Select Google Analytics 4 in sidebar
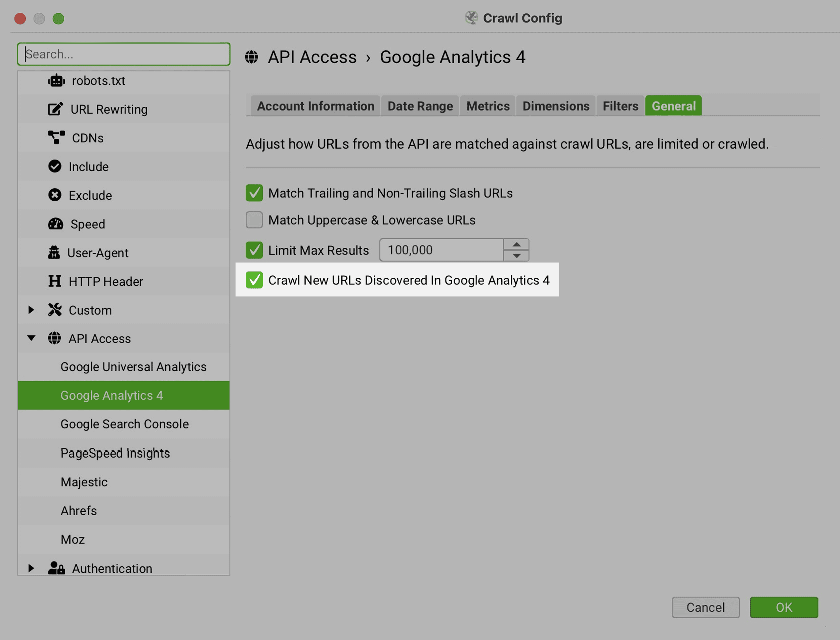Image resolution: width=840 pixels, height=640 pixels. 124,395
